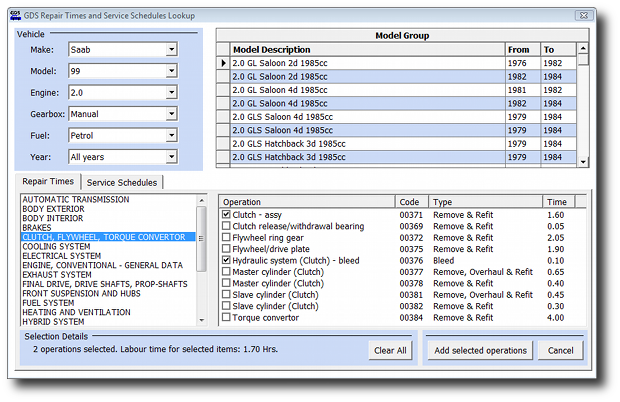Click the row selector arrow beside first model
Viewport: 620px width, 402px height.
pyautogui.click(x=224, y=63)
